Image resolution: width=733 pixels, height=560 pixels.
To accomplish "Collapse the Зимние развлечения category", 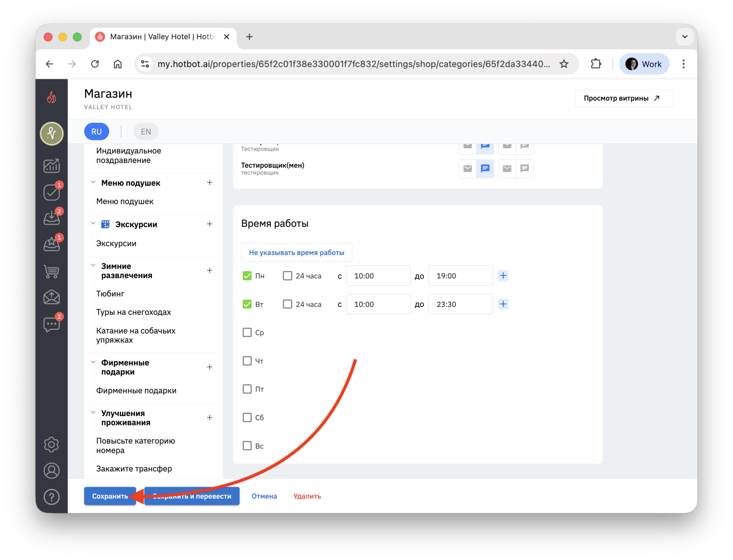I will pos(93,265).
